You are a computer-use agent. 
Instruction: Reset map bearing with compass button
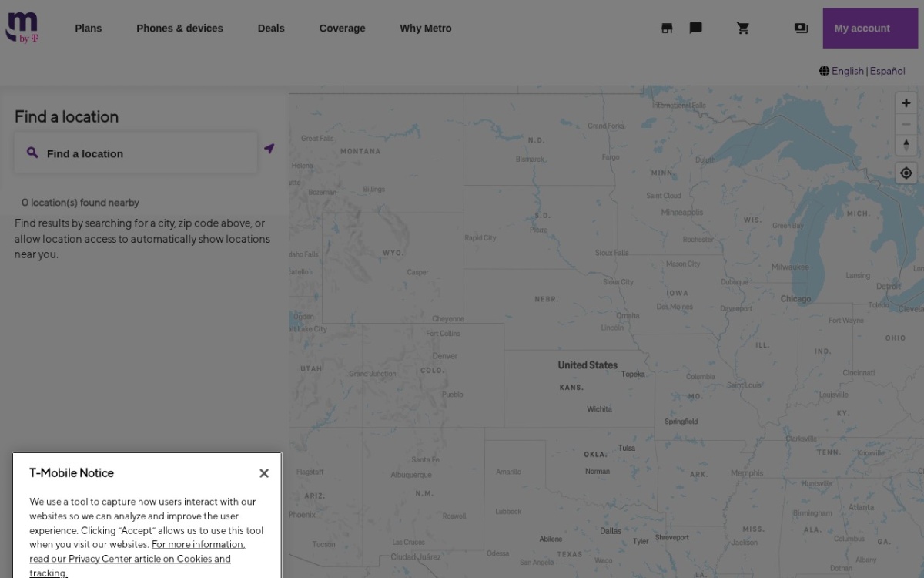(x=906, y=145)
